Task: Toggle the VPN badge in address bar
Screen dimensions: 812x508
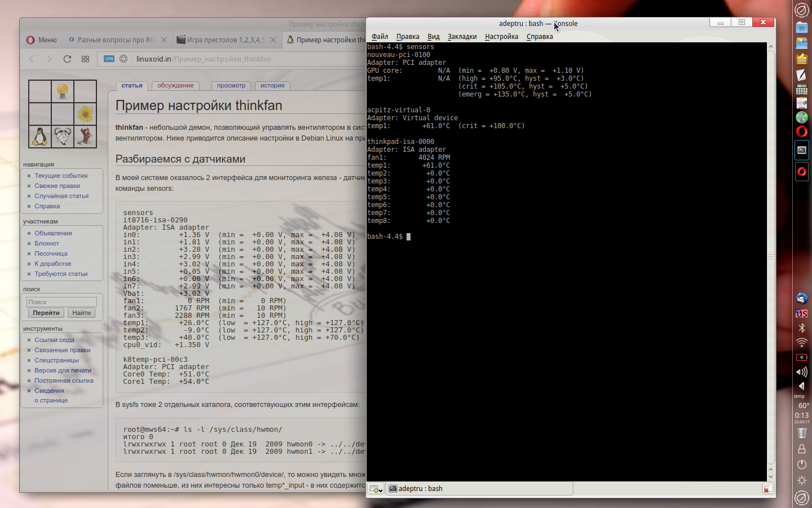Action: click(x=109, y=59)
